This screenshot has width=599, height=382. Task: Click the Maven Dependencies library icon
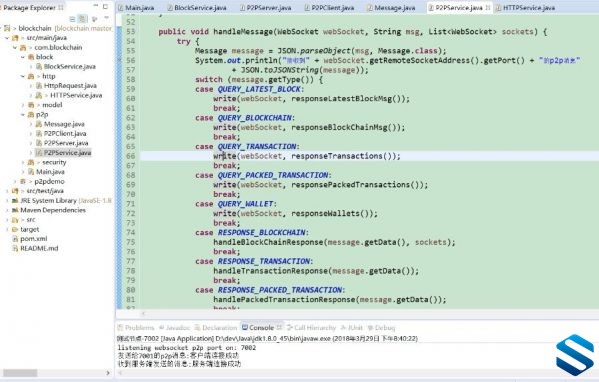point(15,210)
